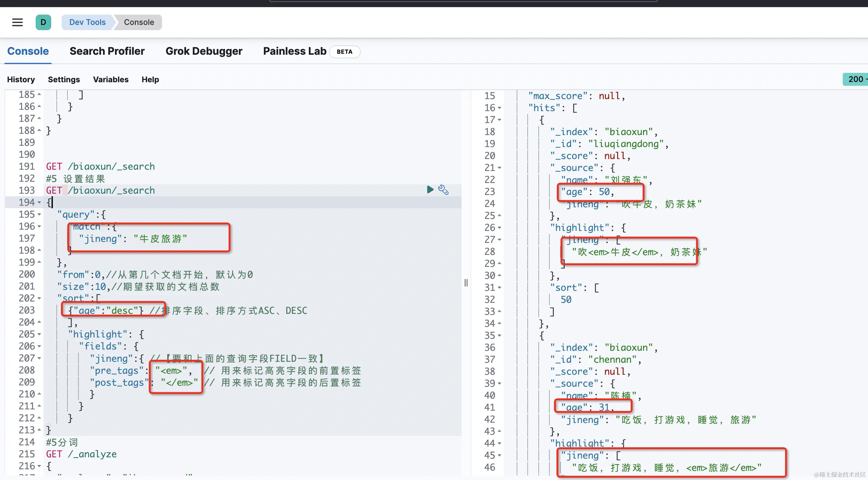
Task: Open the console Settings
Action: (x=64, y=79)
